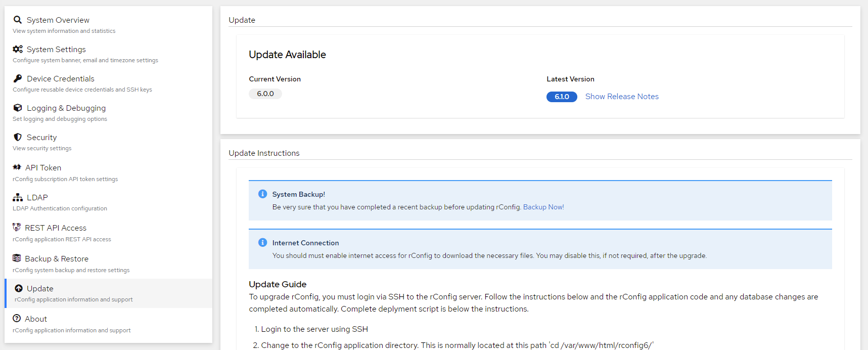The width and height of the screenshot is (868, 350).
Task: Click the System Settings gears icon
Action: (x=18, y=49)
